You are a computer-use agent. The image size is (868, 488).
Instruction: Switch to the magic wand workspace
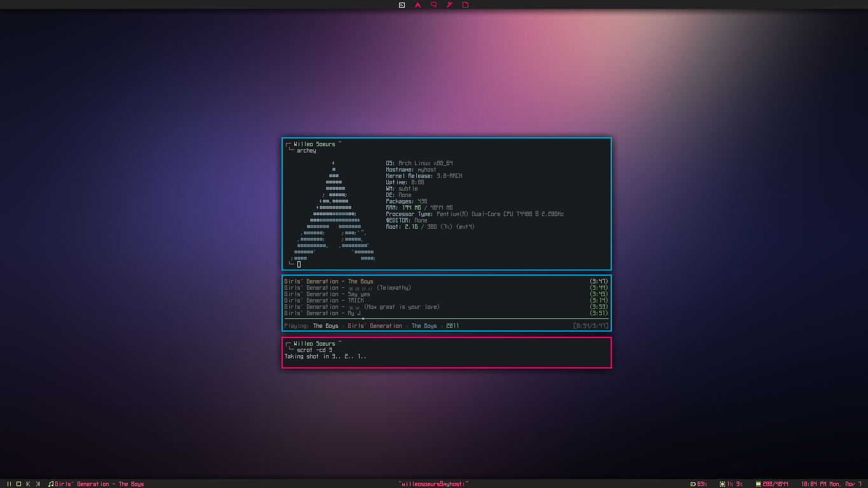pos(449,4)
